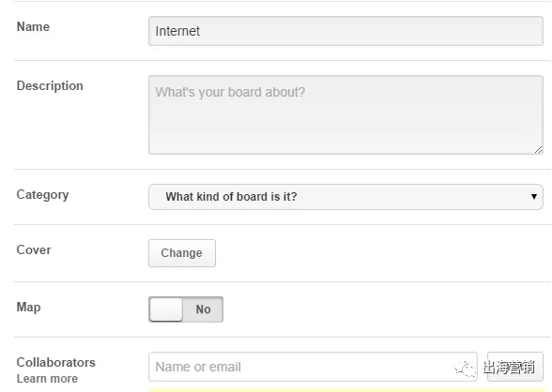Click the Collaborators name or email field
Viewport: 552px width, 392px height.
click(313, 367)
